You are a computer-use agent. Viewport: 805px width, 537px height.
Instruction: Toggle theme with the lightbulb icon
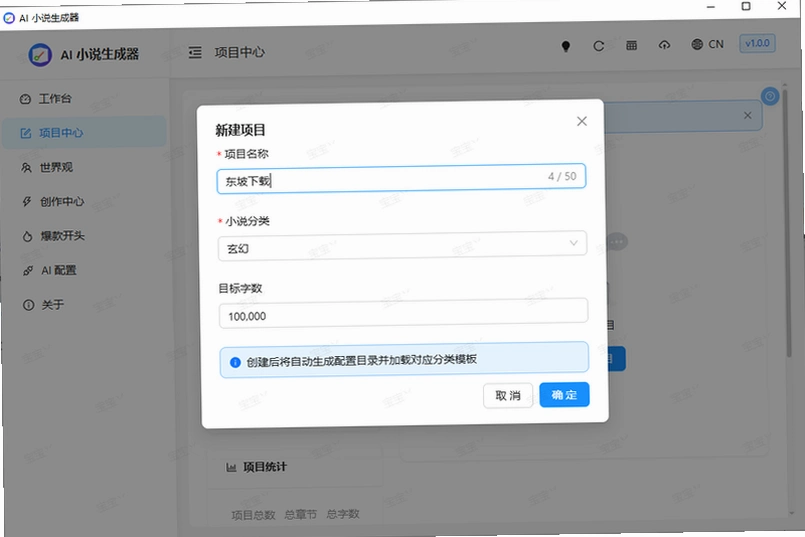pyautogui.click(x=566, y=46)
